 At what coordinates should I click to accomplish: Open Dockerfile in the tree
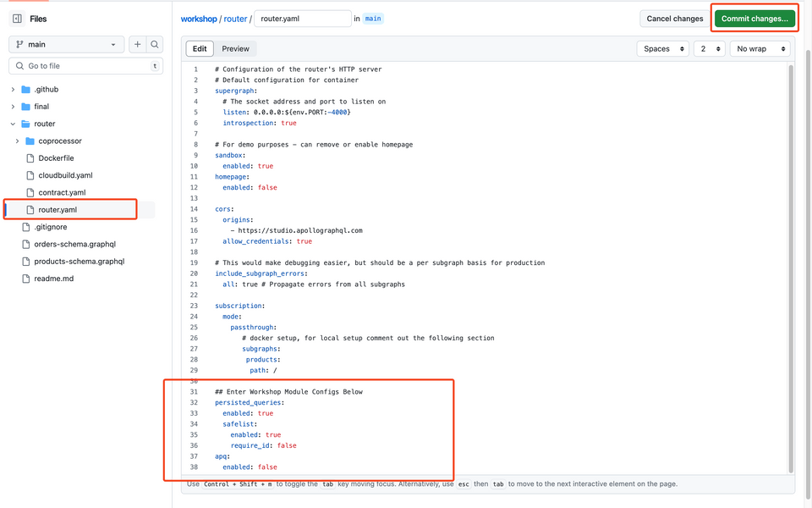pyautogui.click(x=56, y=158)
